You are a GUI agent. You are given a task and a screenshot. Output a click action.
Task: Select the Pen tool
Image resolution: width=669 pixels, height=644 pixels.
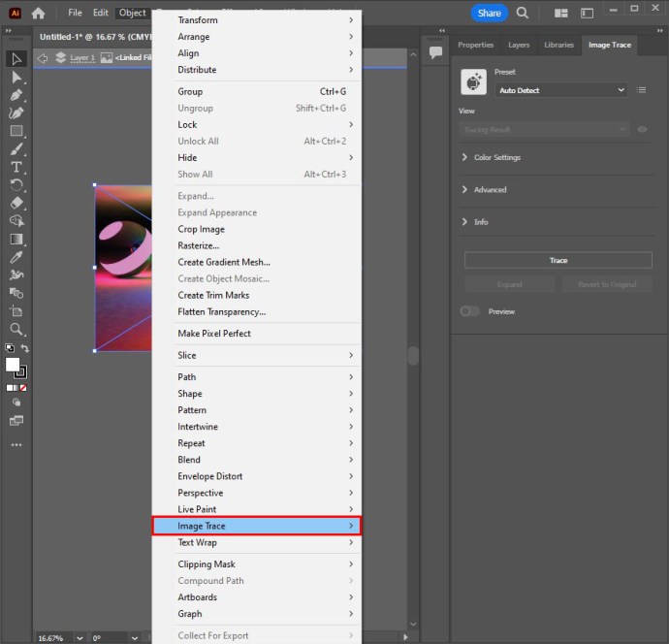16,95
